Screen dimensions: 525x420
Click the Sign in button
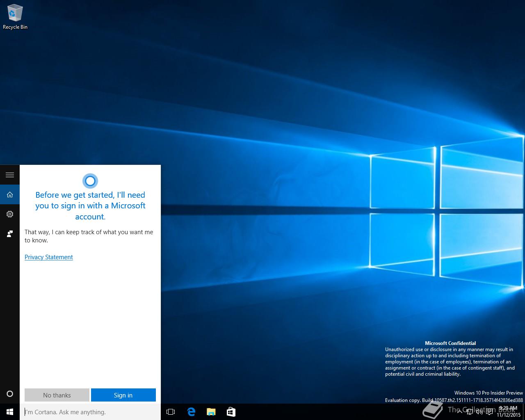pos(123,395)
